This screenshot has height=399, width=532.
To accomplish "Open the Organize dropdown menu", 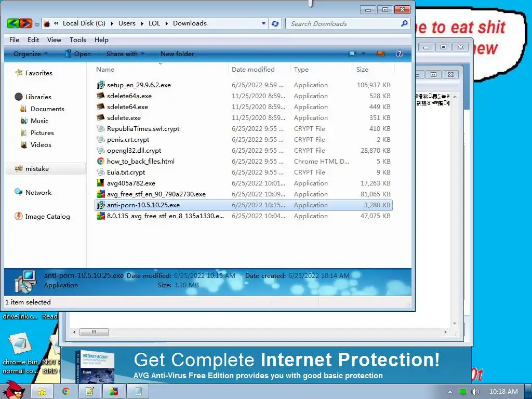I will click(x=31, y=54).
